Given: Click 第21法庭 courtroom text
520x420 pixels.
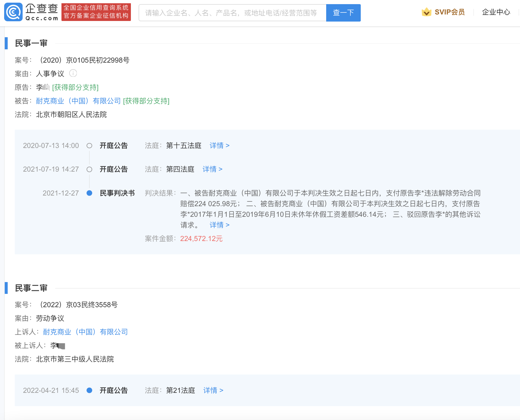Looking at the screenshot, I should [181, 390].
